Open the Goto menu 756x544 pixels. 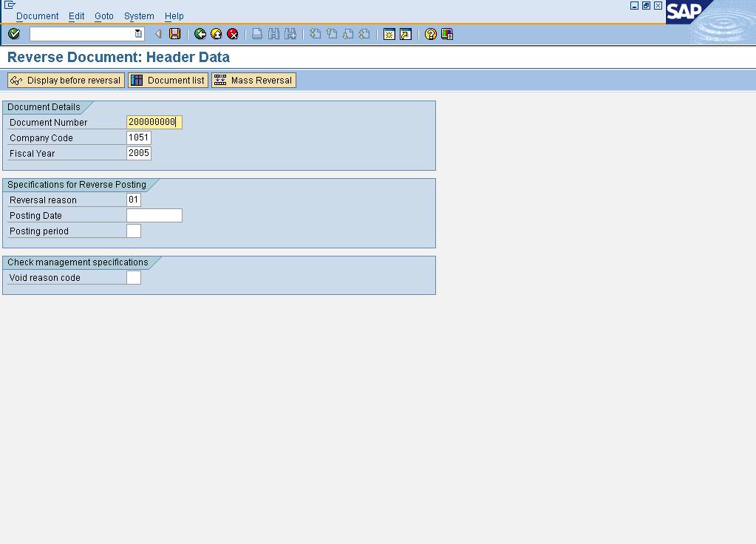[103, 16]
